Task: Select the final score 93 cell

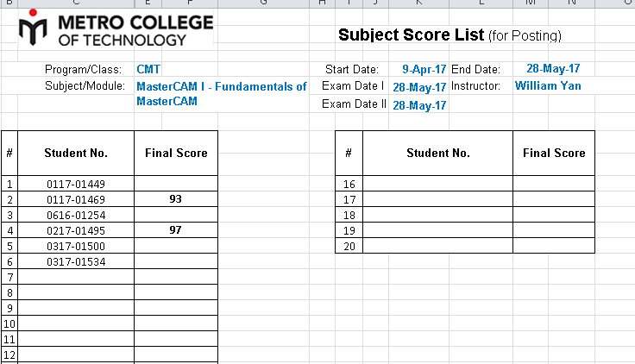Action: (x=176, y=199)
